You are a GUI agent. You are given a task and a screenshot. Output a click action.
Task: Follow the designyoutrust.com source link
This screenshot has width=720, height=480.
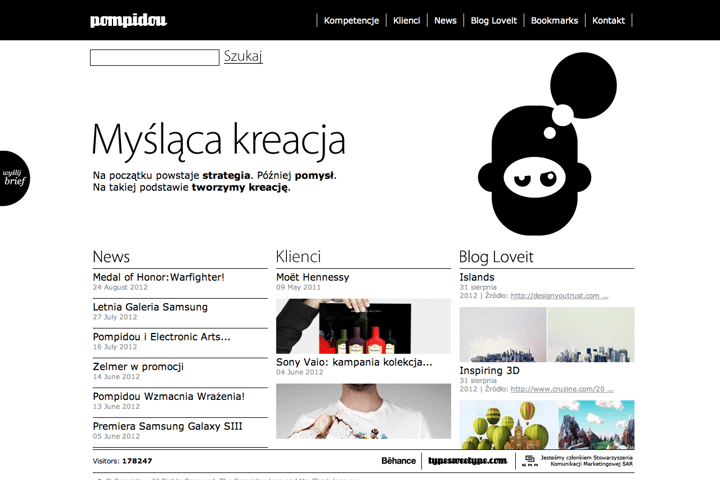559,295
